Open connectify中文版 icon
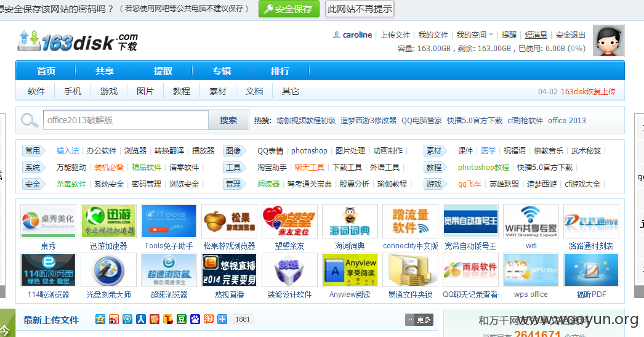The image size is (644, 337). (410, 221)
